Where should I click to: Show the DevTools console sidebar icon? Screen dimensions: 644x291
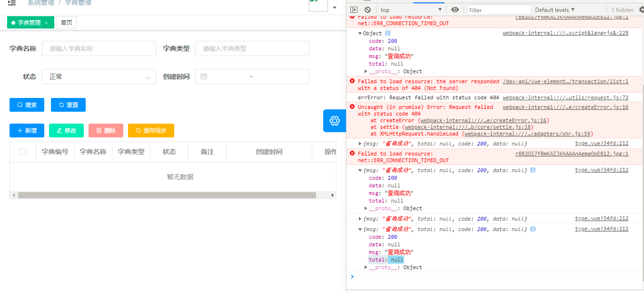click(354, 10)
